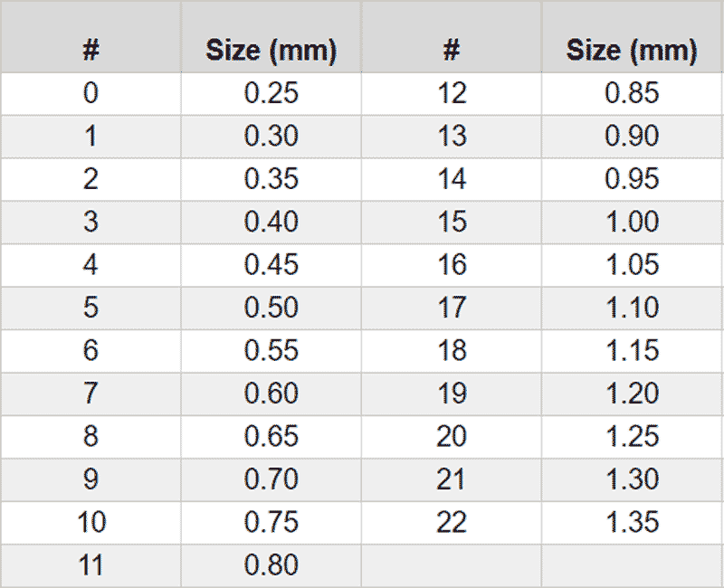Click the cell showing size 0.25
724x588 pixels.
point(271,93)
